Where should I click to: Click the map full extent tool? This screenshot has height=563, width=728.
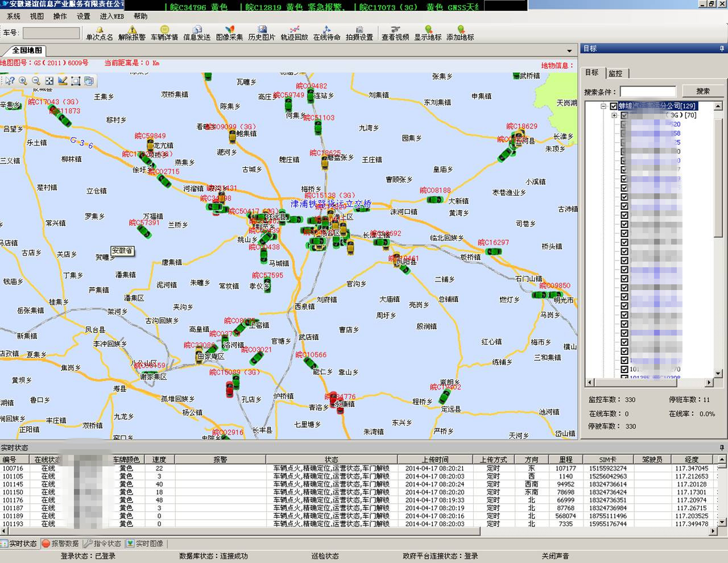[49, 81]
